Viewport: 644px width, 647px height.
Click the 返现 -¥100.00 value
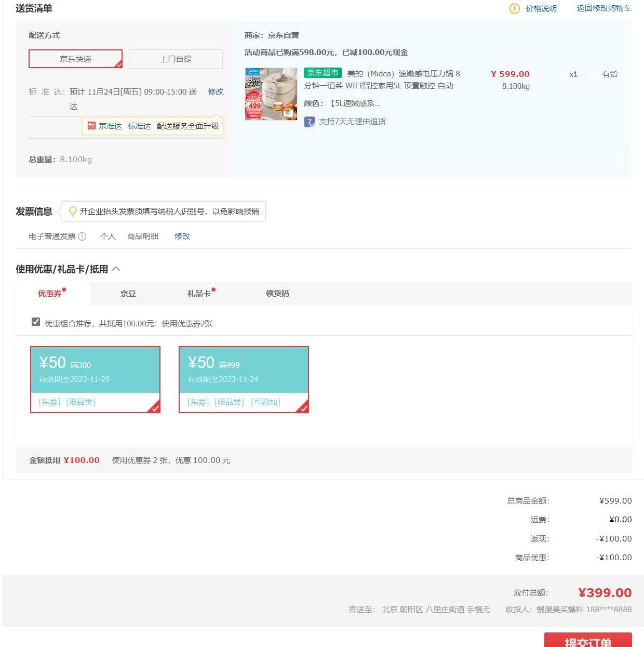click(x=614, y=539)
